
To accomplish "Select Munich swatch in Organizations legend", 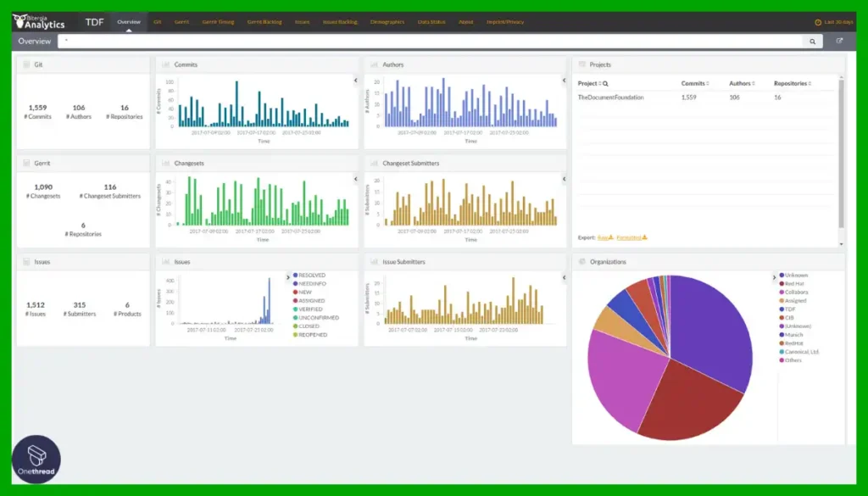I will click(x=782, y=335).
